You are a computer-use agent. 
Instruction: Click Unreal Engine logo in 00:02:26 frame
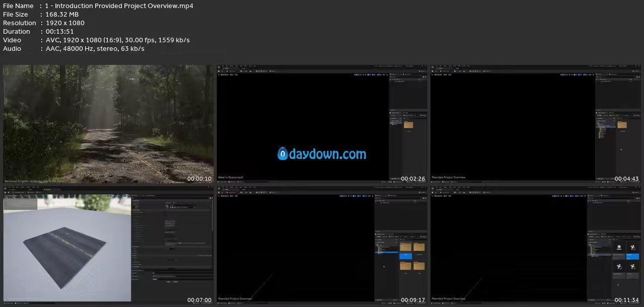pos(220,67)
